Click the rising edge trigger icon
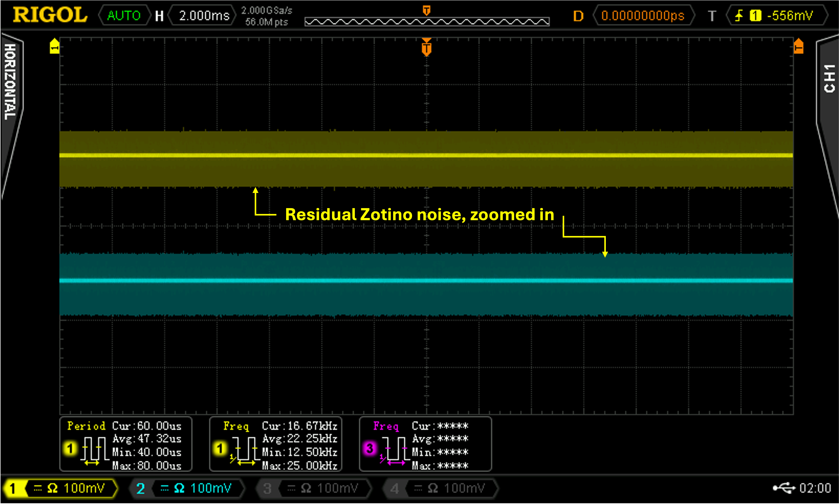839x504 pixels. (739, 16)
